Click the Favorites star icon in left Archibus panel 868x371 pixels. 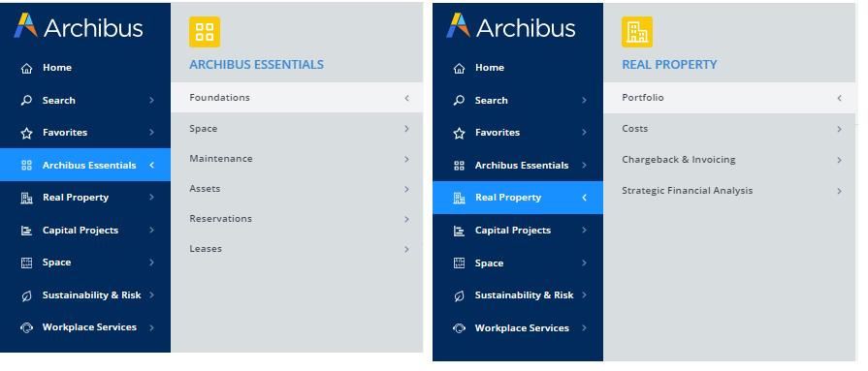tap(26, 133)
